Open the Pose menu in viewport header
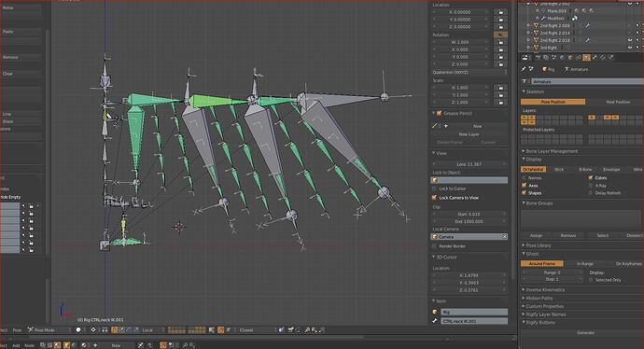This screenshot has width=644, height=349. tap(17, 329)
